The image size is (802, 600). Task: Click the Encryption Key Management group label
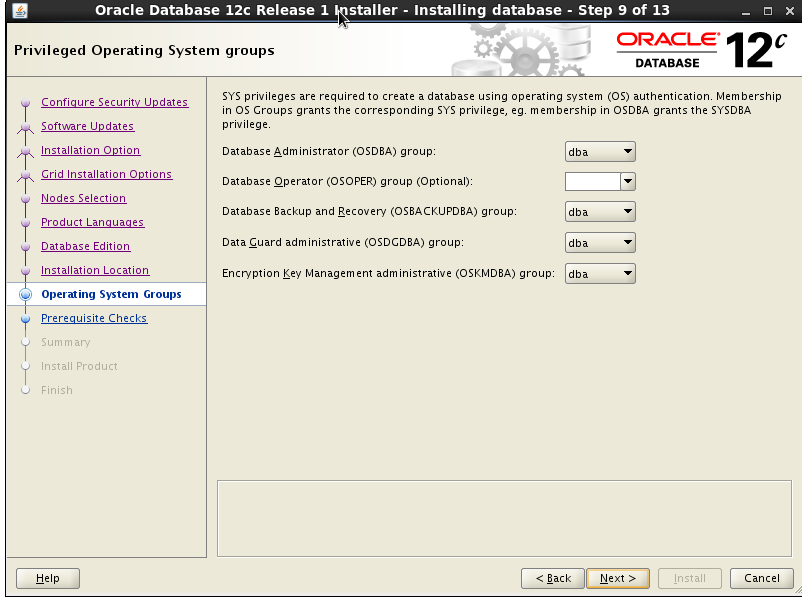[388, 274]
